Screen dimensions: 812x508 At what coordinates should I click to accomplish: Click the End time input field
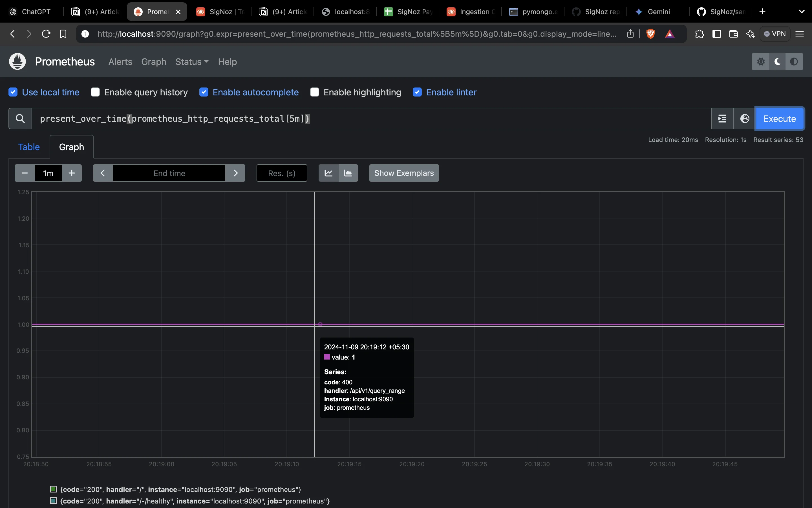pyautogui.click(x=169, y=173)
